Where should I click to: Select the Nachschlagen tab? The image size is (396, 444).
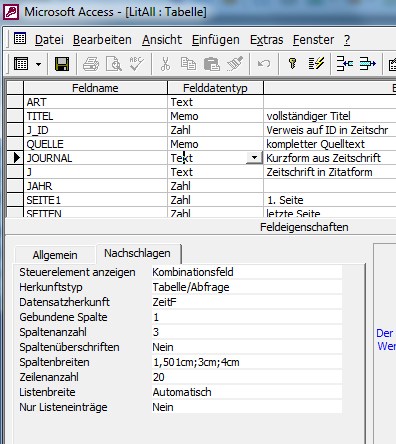pyautogui.click(x=137, y=253)
